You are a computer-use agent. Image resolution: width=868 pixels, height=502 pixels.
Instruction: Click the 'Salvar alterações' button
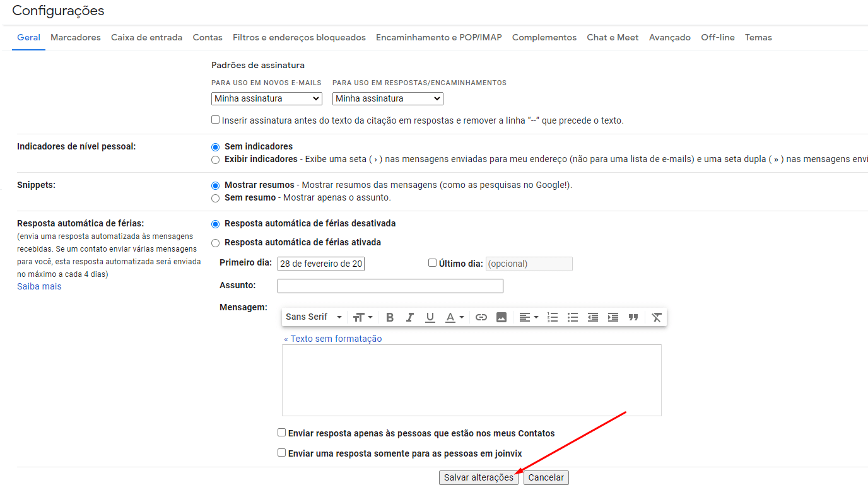point(478,477)
